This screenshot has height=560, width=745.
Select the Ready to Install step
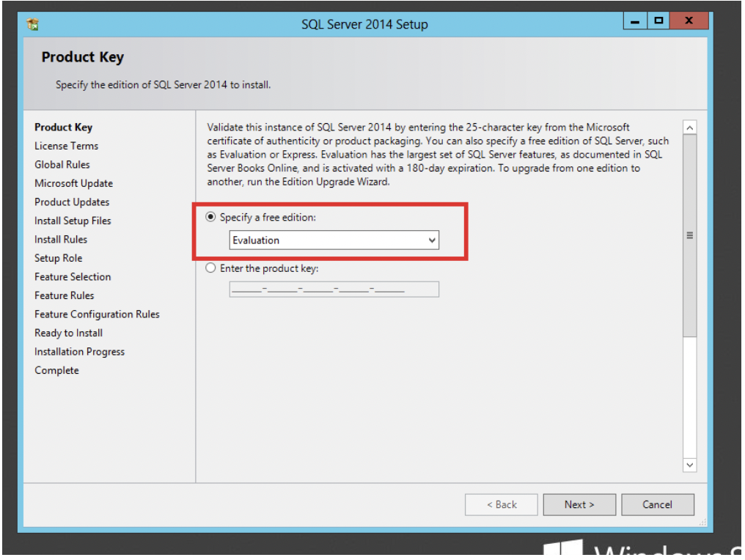tap(68, 333)
